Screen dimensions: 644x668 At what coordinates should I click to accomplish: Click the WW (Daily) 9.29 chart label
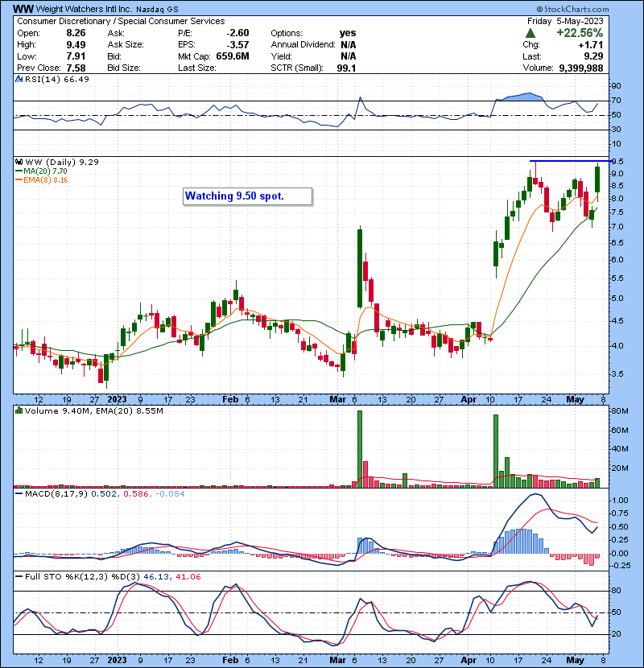tap(62, 162)
